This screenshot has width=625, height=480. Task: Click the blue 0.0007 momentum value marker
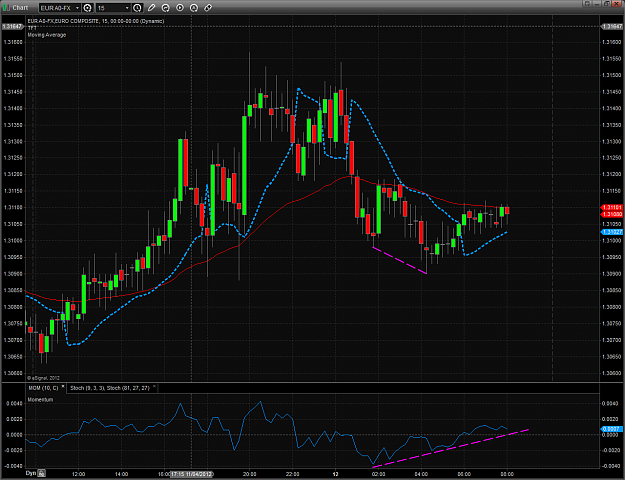click(x=611, y=429)
